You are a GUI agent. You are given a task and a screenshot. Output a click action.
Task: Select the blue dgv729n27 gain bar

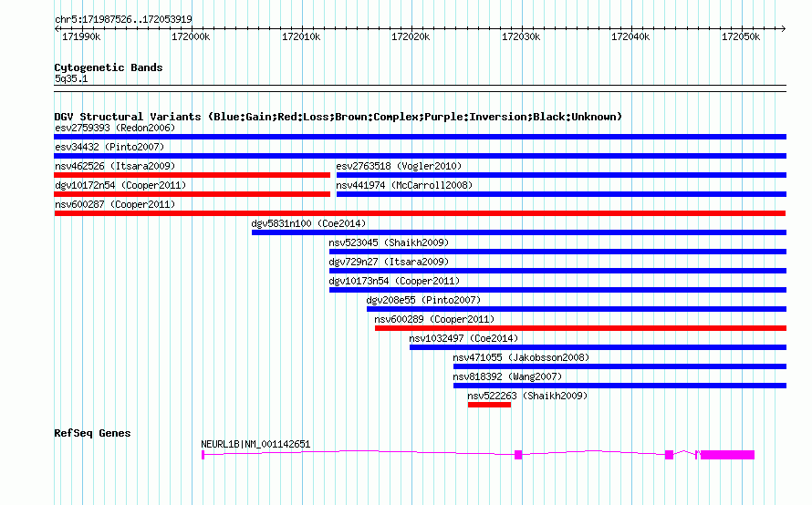pos(557,271)
